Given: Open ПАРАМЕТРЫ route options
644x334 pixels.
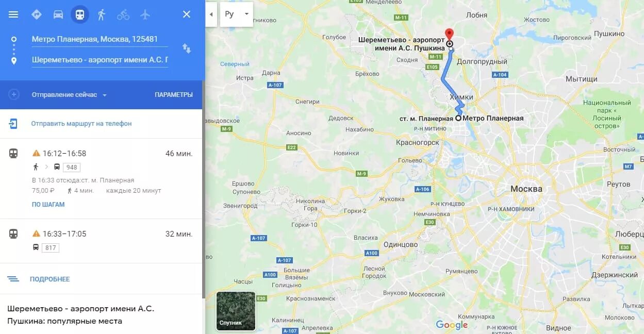Looking at the screenshot, I should (174, 95).
